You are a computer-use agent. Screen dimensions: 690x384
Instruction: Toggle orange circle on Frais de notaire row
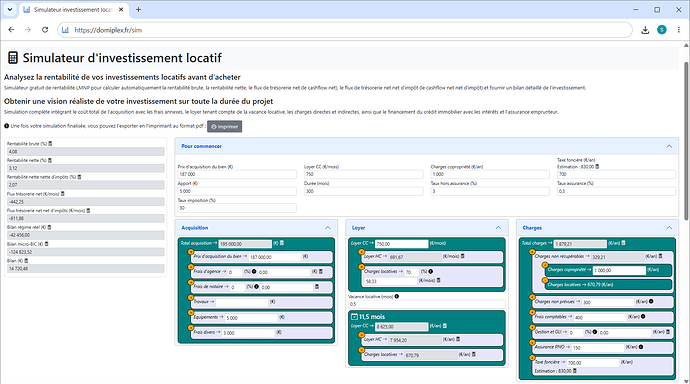(191, 282)
